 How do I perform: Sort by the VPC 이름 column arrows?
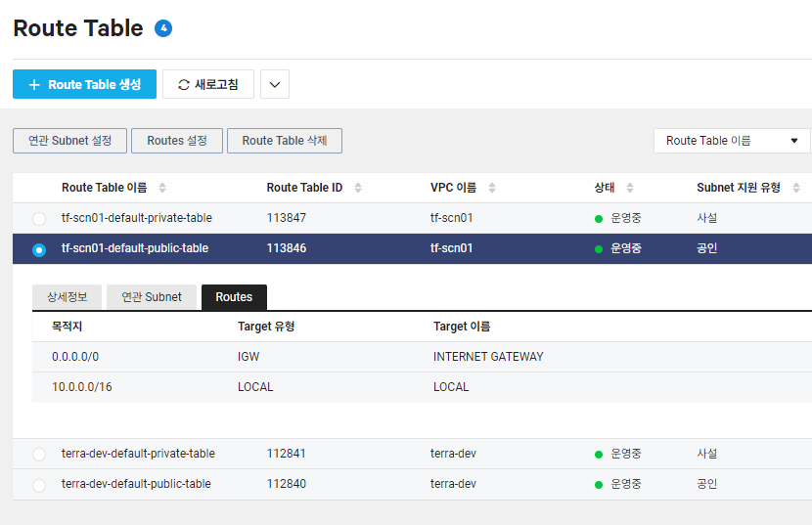[492, 188]
